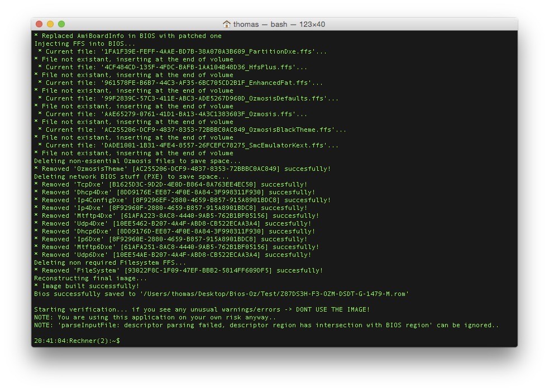
Task: Click the Removed 'Mtftp6Dxe' line
Action: [x=176, y=247]
